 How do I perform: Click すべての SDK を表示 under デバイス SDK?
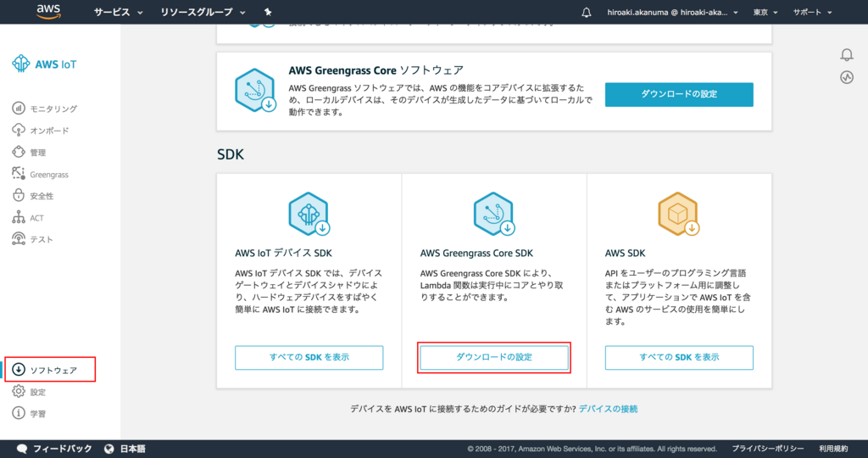[x=309, y=357]
